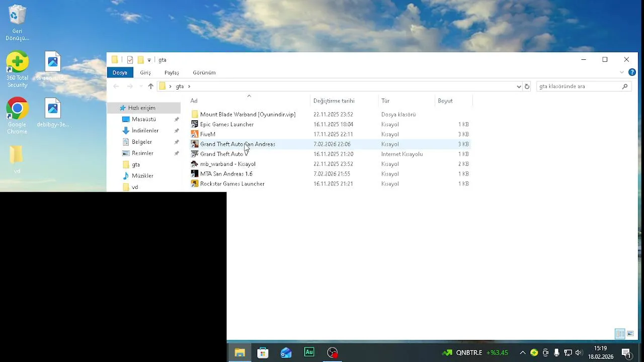Click the gta breadcrumb in the address bar
This screenshot has height=362, width=644.
pyautogui.click(x=180, y=86)
